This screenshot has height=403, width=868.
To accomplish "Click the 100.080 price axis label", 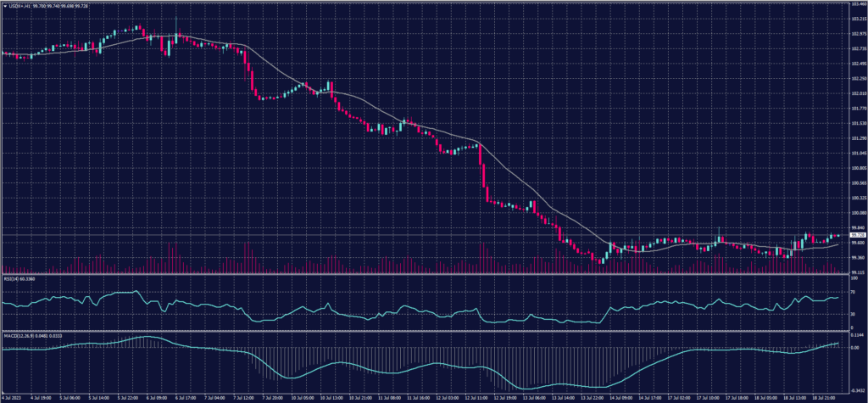I will click(855, 213).
